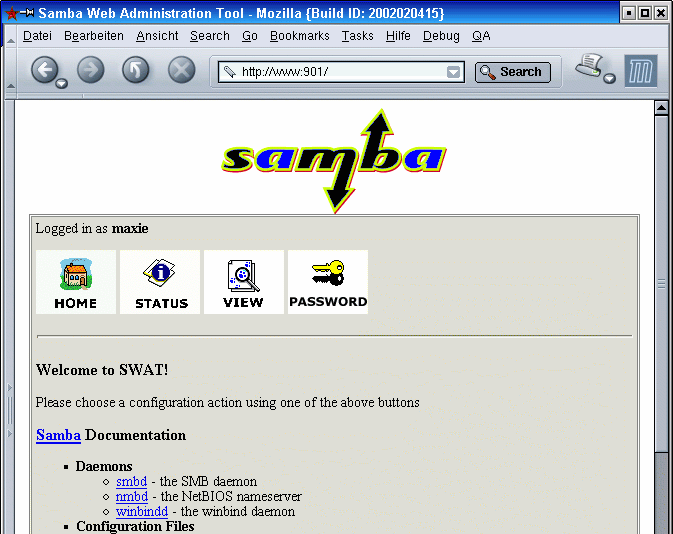This screenshot has width=673, height=534.
Task: Focus the URL field showing http://www:901/
Action: 341,72
